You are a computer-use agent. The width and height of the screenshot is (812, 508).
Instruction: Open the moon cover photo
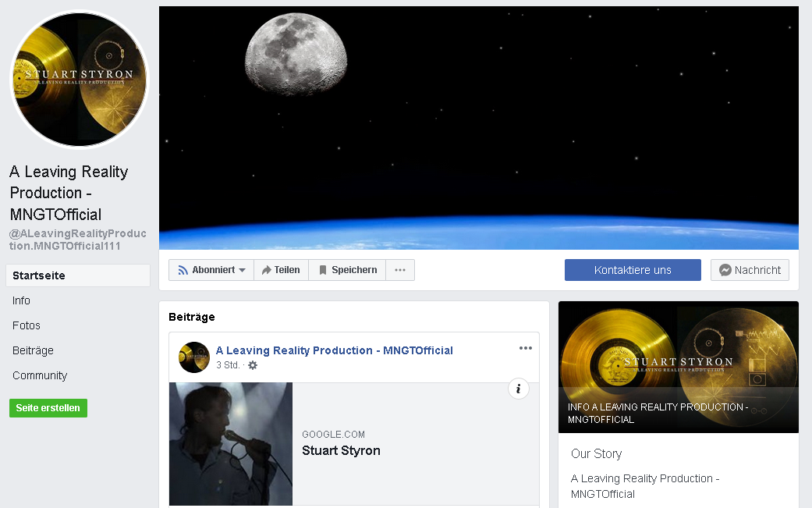pos(478,128)
